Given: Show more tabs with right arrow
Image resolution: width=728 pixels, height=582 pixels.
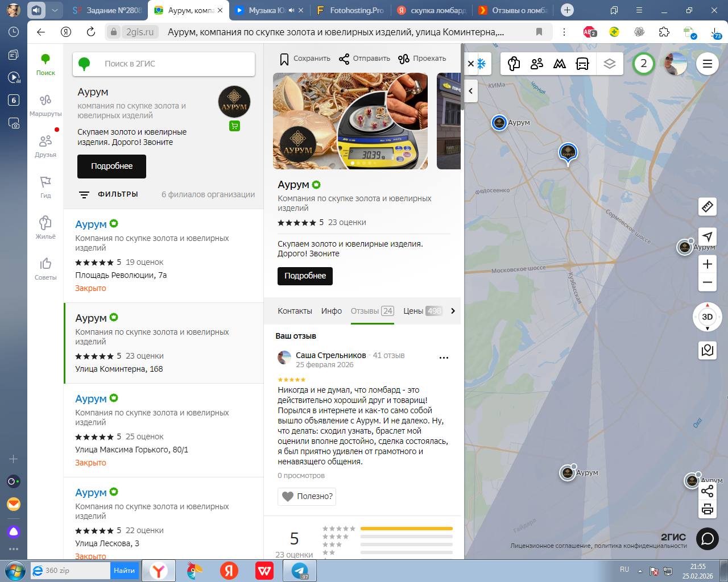Looking at the screenshot, I should 453,311.
